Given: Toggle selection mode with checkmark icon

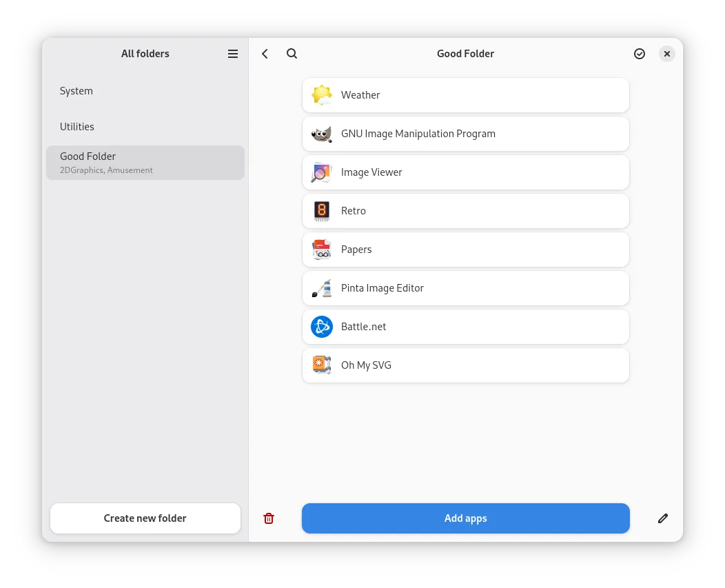Looking at the screenshot, I should (640, 54).
